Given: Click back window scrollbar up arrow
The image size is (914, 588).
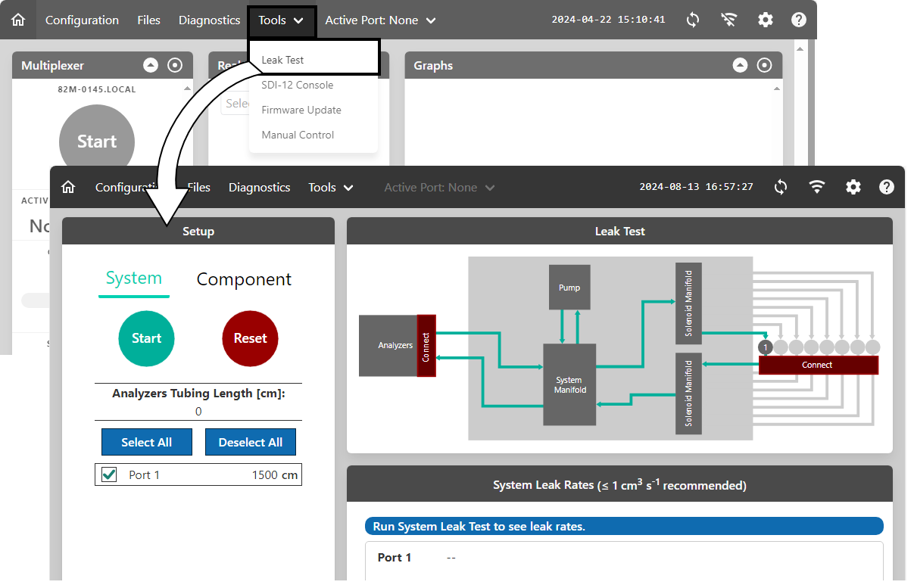Looking at the screenshot, I should (800, 48).
